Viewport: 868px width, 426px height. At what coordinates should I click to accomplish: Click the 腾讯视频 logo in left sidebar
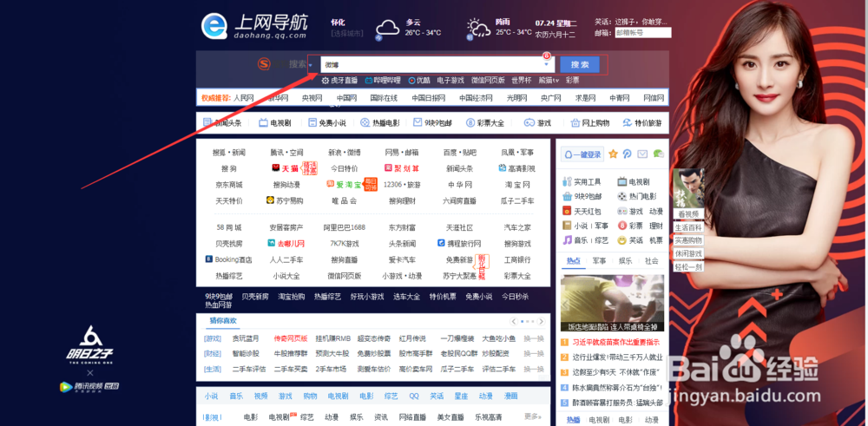click(x=89, y=386)
